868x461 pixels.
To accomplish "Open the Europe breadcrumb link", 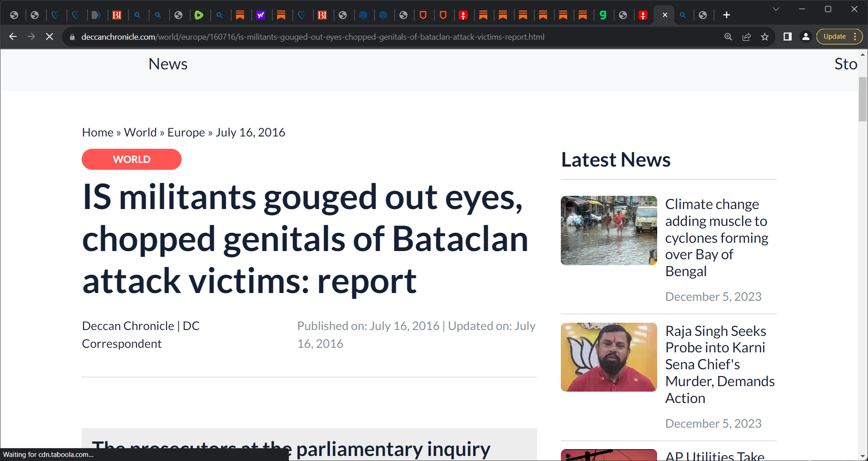I will coord(186,132).
